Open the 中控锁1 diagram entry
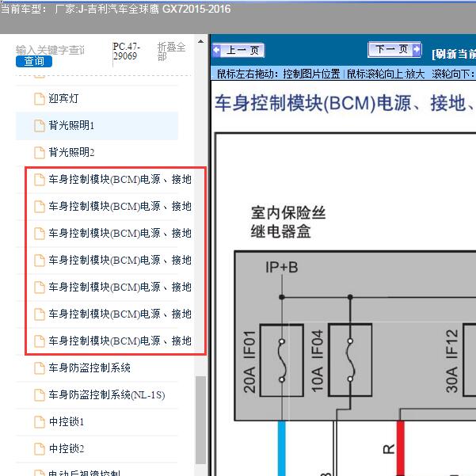 pos(67,421)
